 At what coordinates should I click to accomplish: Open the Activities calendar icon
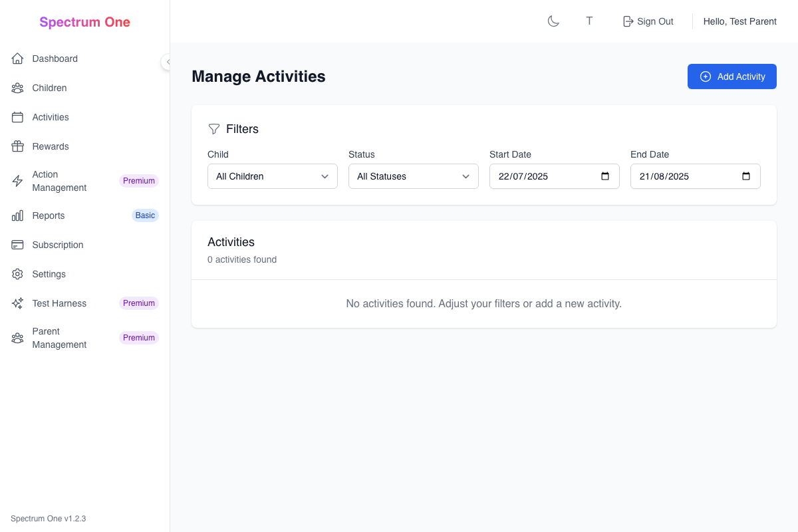pyautogui.click(x=17, y=117)
